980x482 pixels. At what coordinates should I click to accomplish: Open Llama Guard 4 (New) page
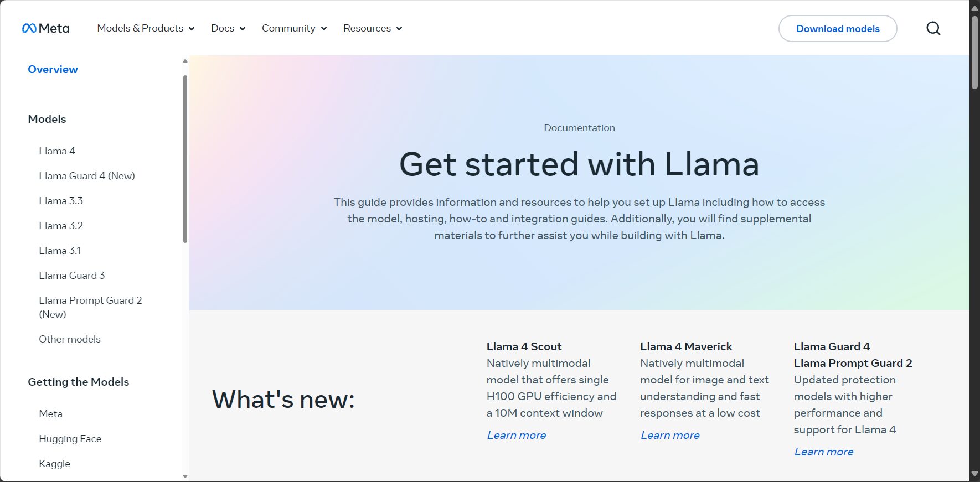click(x=87, y=176)
